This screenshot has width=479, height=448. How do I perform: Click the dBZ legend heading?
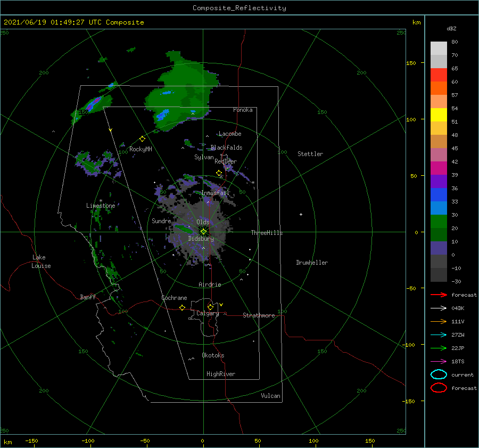451,29
